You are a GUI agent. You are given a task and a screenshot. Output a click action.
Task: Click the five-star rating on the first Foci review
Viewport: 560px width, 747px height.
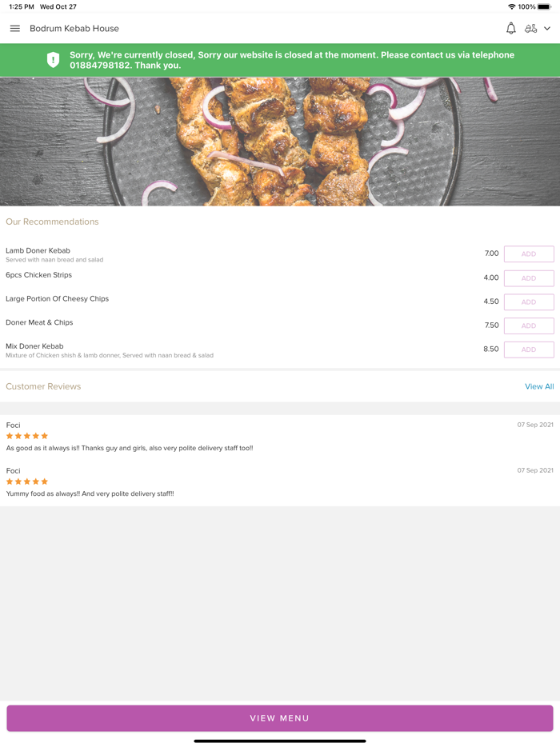click(26, 435)
